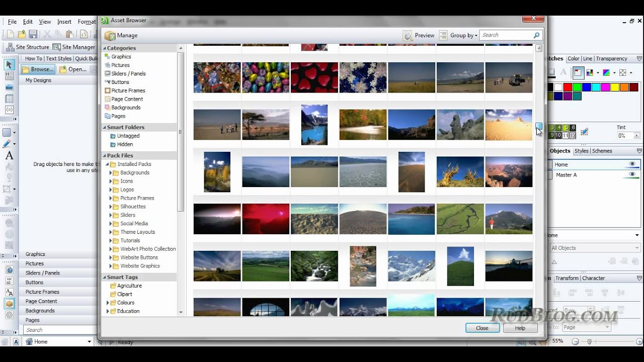Switch to the Color tab
The height and width of the screenshot is (362, 644).
pyautogui.click(x=573, y=58)
